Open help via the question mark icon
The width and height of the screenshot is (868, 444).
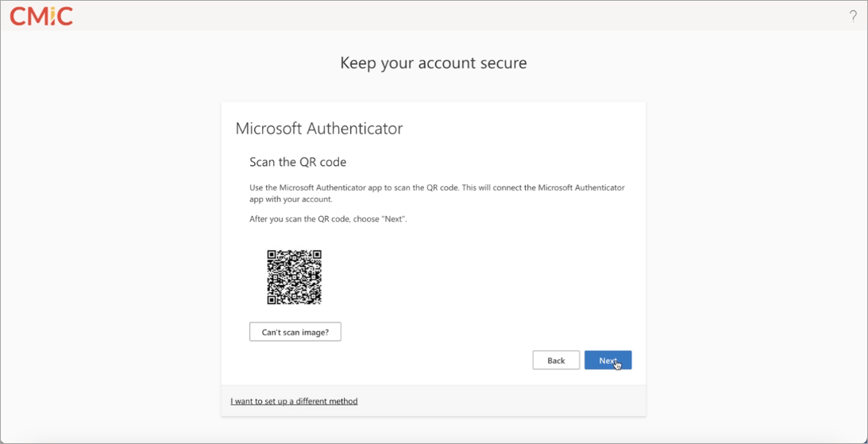click(x=853, y=16)
